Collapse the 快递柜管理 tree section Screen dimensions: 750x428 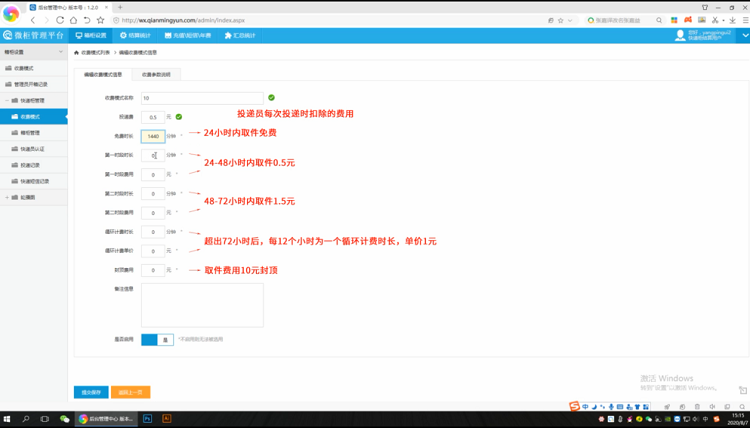[7, 101]
